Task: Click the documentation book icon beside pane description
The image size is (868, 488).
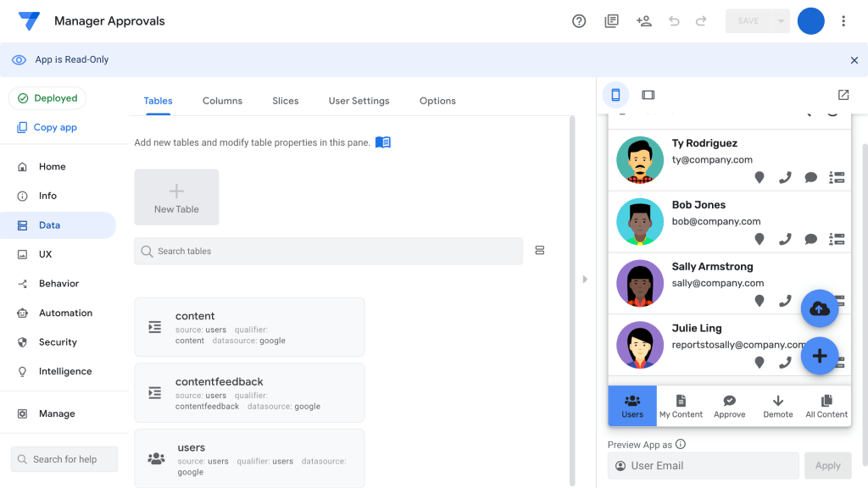Action: pos(383,142)
